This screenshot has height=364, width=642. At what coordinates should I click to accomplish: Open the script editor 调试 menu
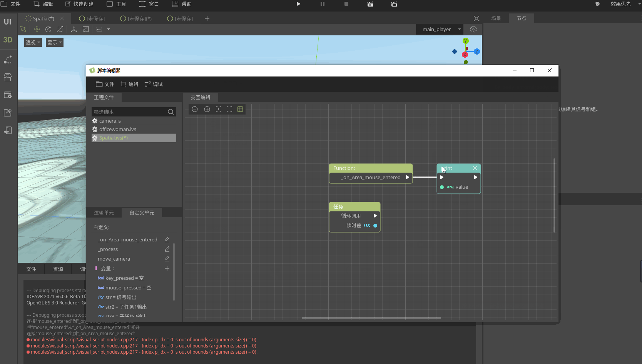(x=154, y=84)
